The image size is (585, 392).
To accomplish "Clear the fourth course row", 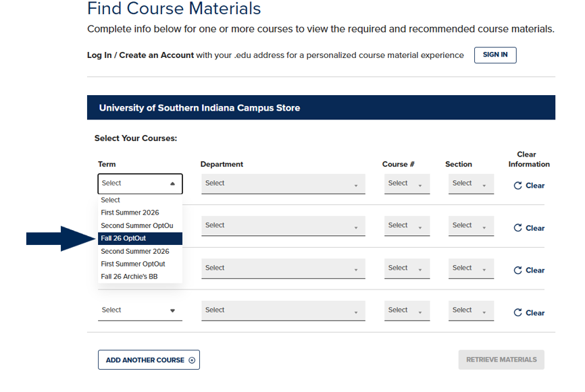I will click(x=529, y=312).
